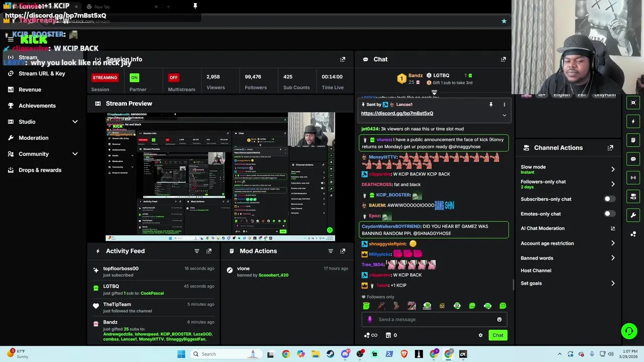
Task: Open CookPascal user link in Activity Feed
Action: (152, 293)
